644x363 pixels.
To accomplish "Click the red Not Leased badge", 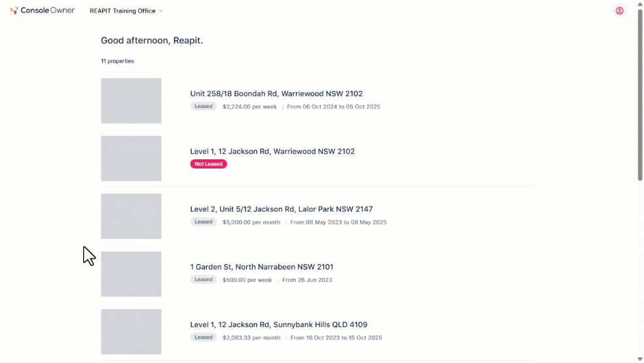I will (x=209, y=164).
